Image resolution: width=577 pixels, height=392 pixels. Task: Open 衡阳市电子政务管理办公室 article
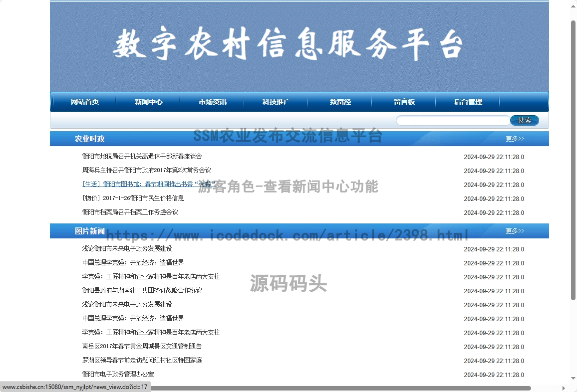(118, 375)
